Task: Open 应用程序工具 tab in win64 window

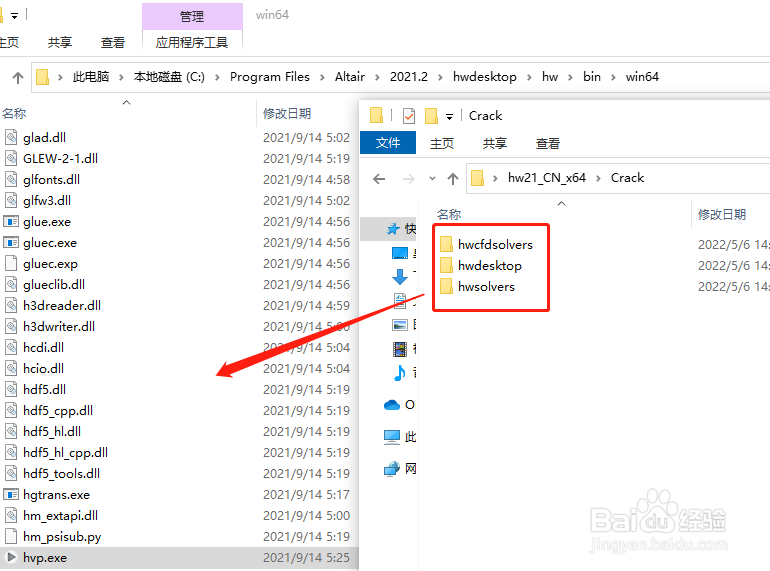Action: pos(192,43)
